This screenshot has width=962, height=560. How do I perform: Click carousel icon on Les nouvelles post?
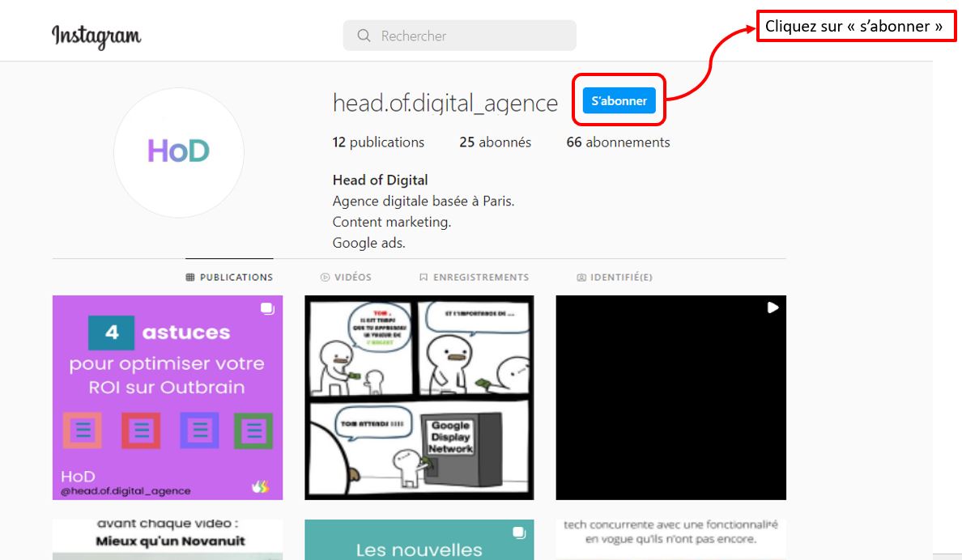519,532
